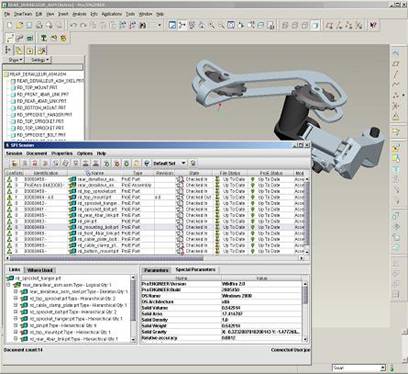This screenshot has width=408, height=374.
Task: Open the Insert menu in Pro/ENGINEER
Action: 63,14
